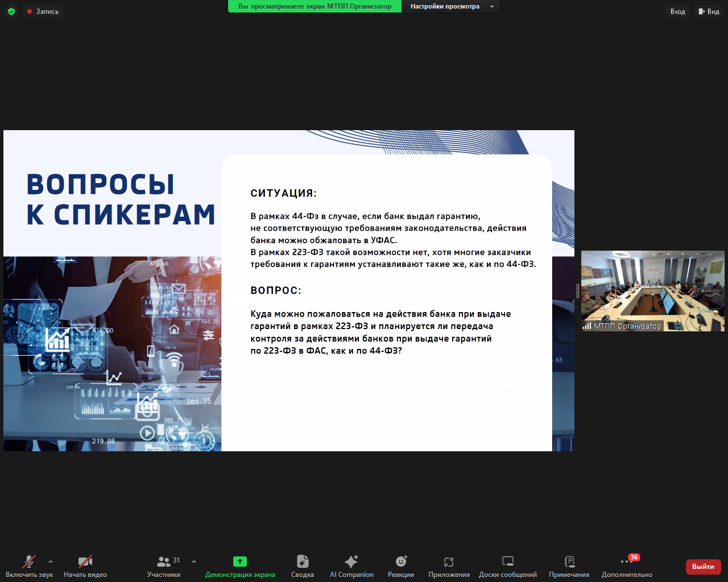Unmute by clicking Включить звук
Screen dimensions: 728x582
28,566
